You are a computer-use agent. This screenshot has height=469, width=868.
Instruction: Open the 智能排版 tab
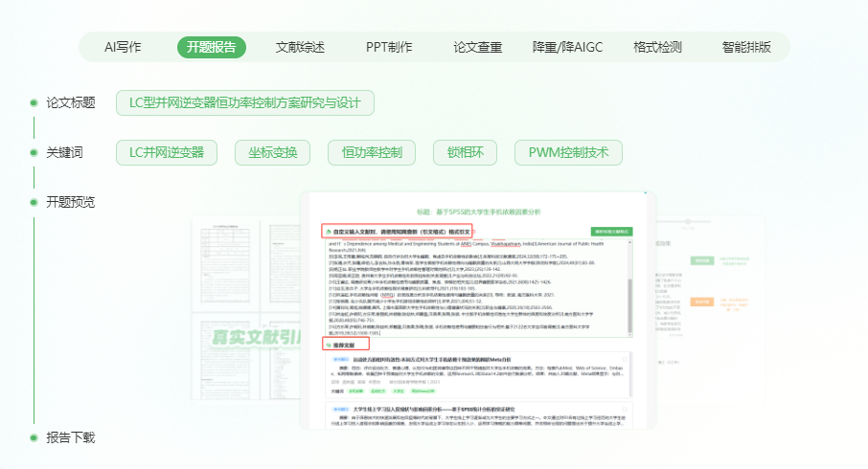[746, 47]
